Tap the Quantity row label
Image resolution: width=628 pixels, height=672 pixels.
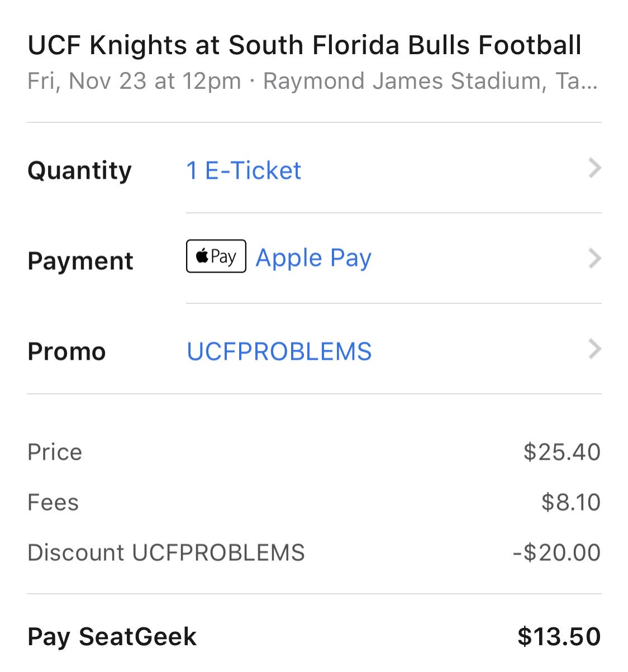(79, 171)
